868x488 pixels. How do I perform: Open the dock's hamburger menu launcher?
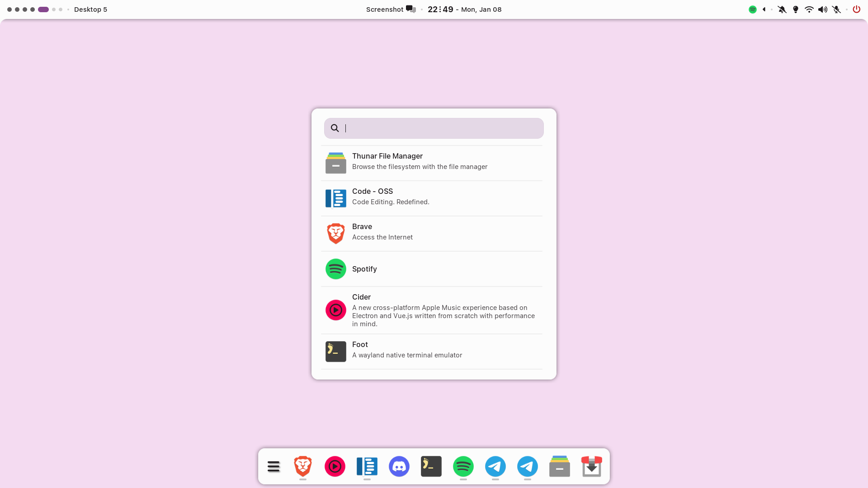click(274, 466)
